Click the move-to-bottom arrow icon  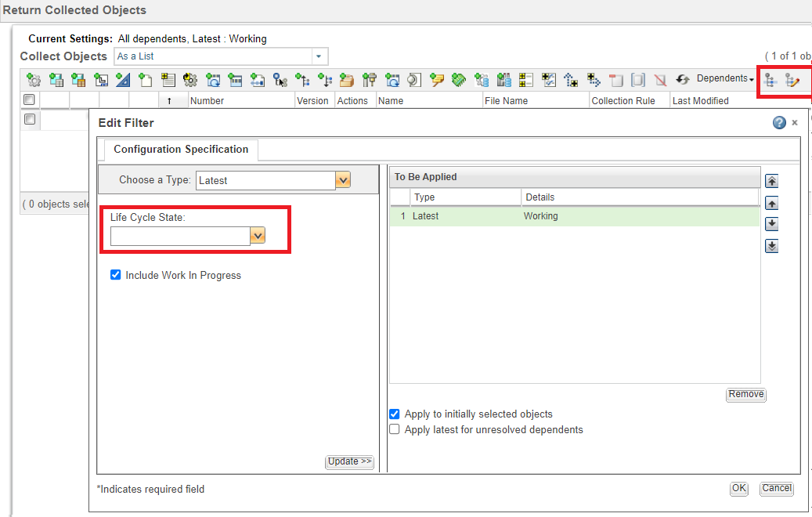pos(771,247)
